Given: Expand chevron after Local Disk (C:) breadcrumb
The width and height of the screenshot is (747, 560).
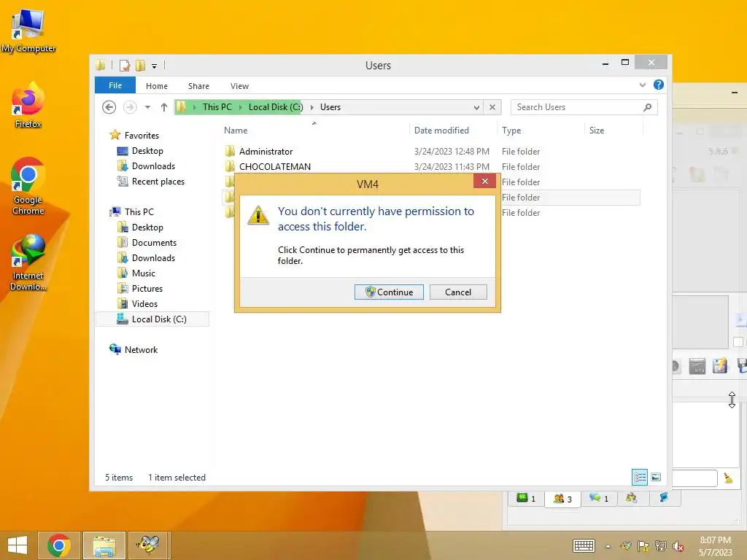Looking at the screenshot, I should (x=312, y=107).
